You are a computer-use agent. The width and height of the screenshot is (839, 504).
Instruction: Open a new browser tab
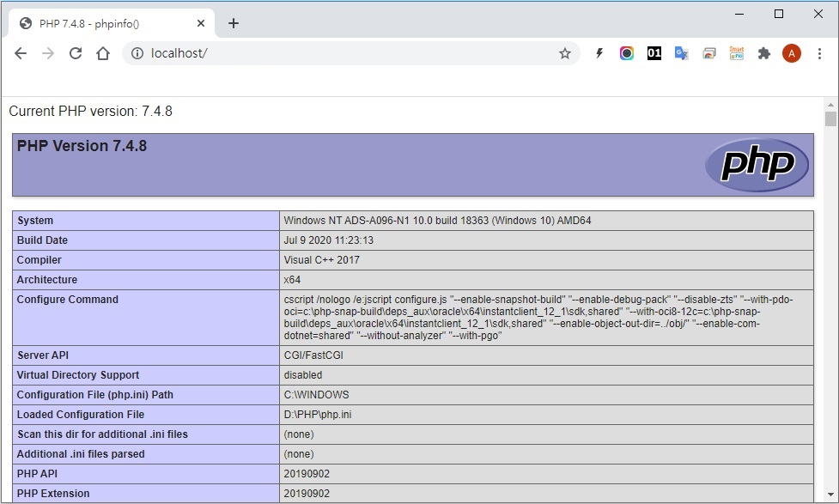(x=234, y=23)
